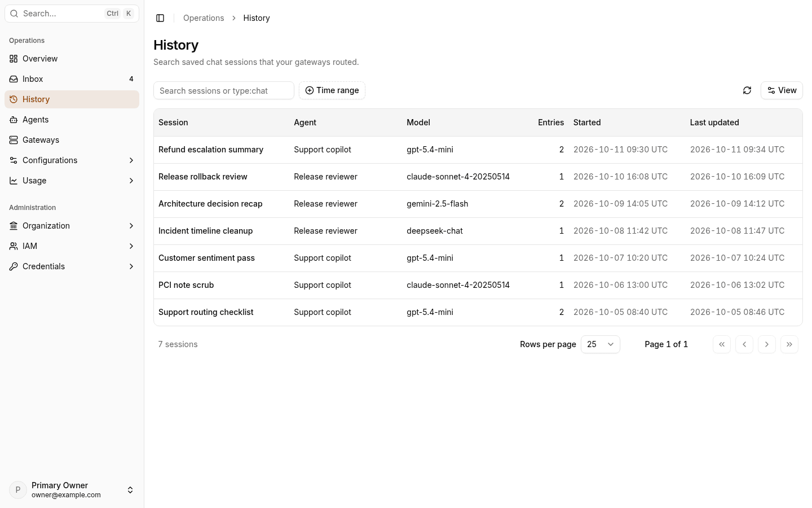This screenshot has width=812, height=508.
Task: Click the Operations breadcrumb link
Action: [x=204, y=18]
